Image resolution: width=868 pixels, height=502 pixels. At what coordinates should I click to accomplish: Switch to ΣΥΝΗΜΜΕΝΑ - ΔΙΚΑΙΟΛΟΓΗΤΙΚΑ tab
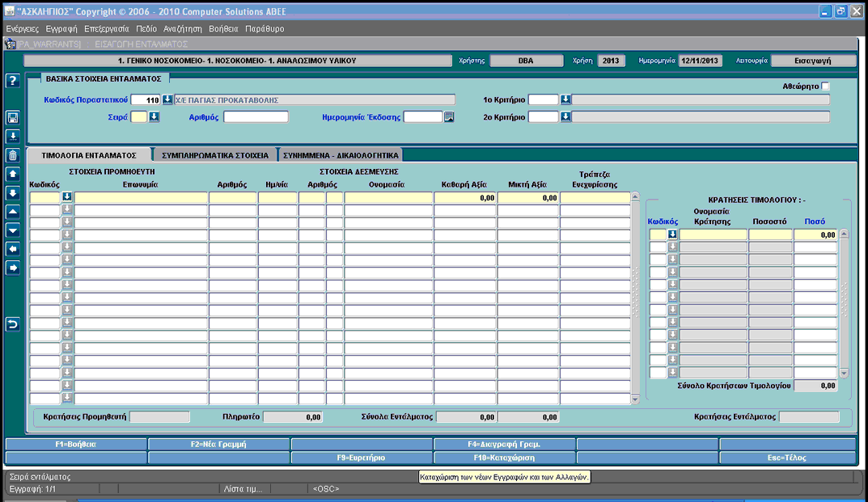[341, 155]
